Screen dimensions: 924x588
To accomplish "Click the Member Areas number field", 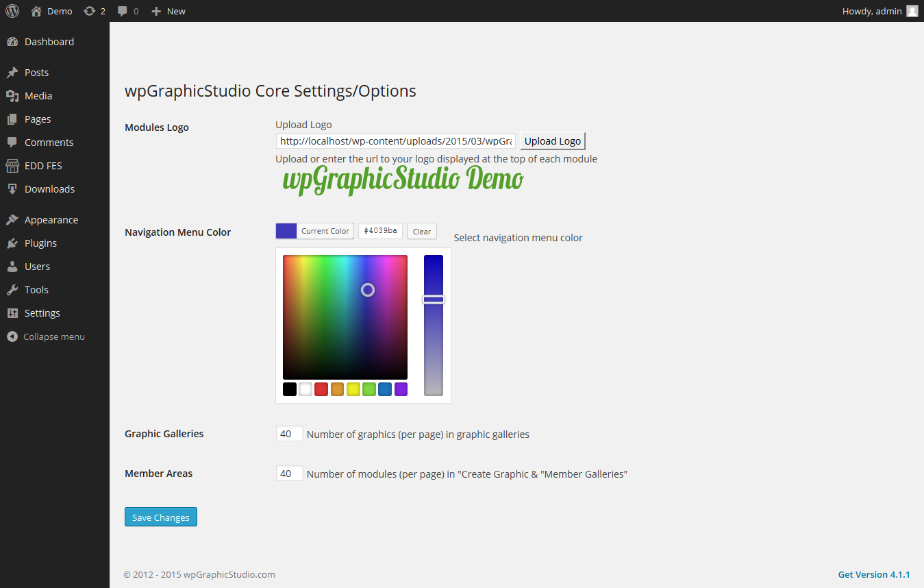I will [289, 474].
